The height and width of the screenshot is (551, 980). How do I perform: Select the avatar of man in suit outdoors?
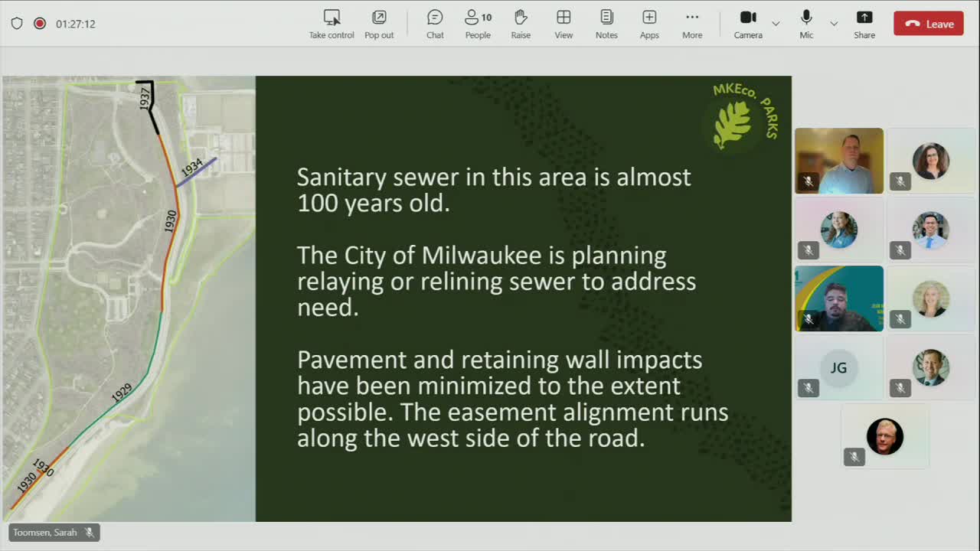pyautogui.click(x=931, y=367)
